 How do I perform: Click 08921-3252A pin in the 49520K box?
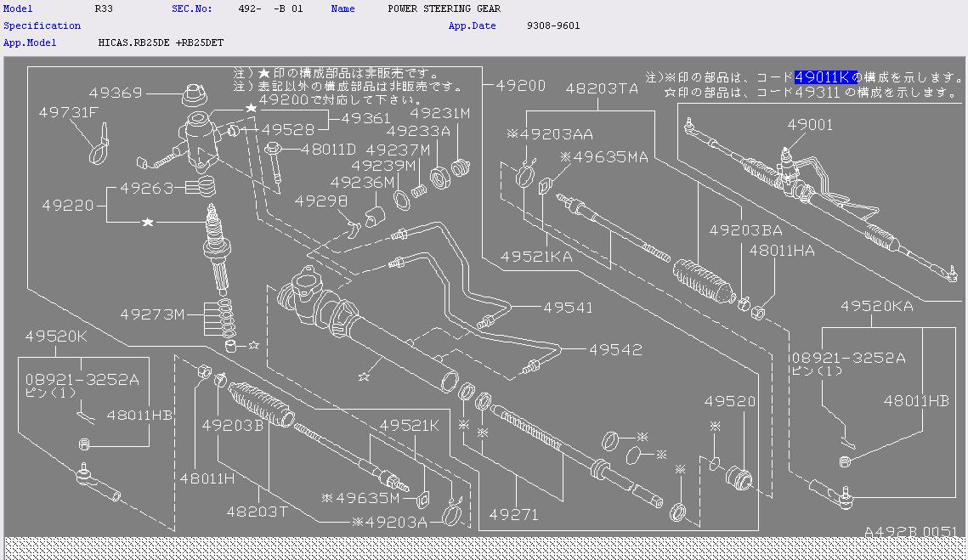(x=82, y=381)
